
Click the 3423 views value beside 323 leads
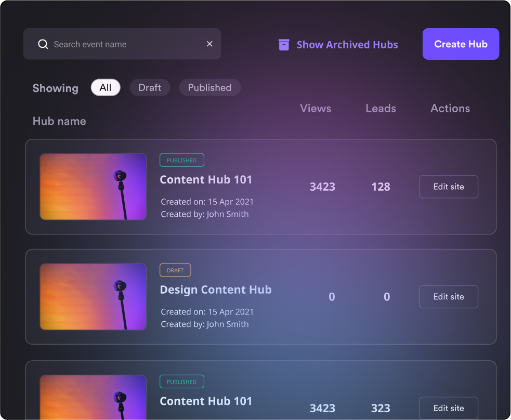click(x=322, y=408)
